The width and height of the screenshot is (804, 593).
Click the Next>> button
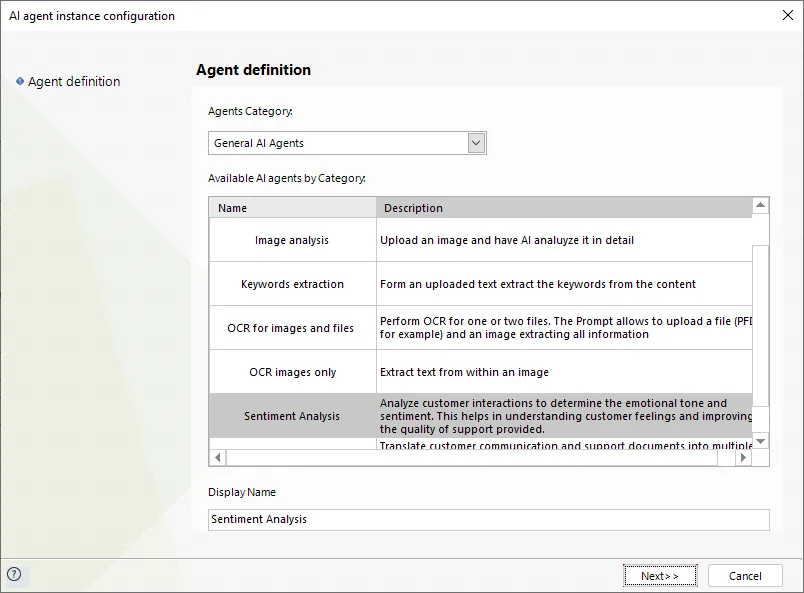point(660,576)
